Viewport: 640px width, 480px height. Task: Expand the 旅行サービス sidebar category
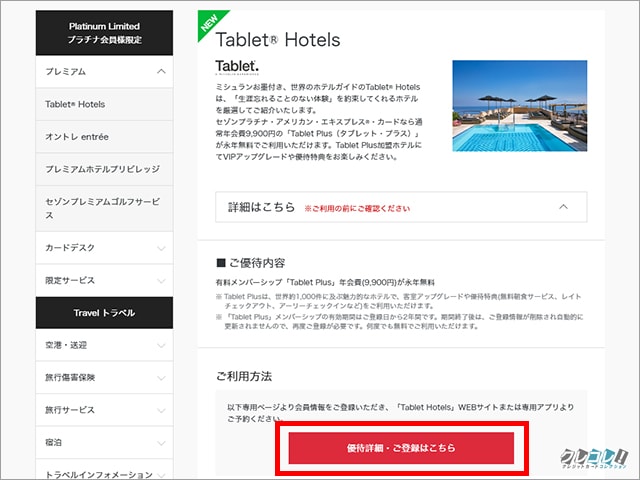pos(162,410)
